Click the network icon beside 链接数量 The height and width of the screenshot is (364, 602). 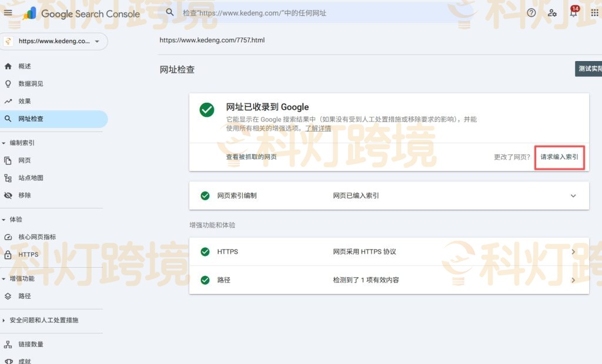[8, 344]
